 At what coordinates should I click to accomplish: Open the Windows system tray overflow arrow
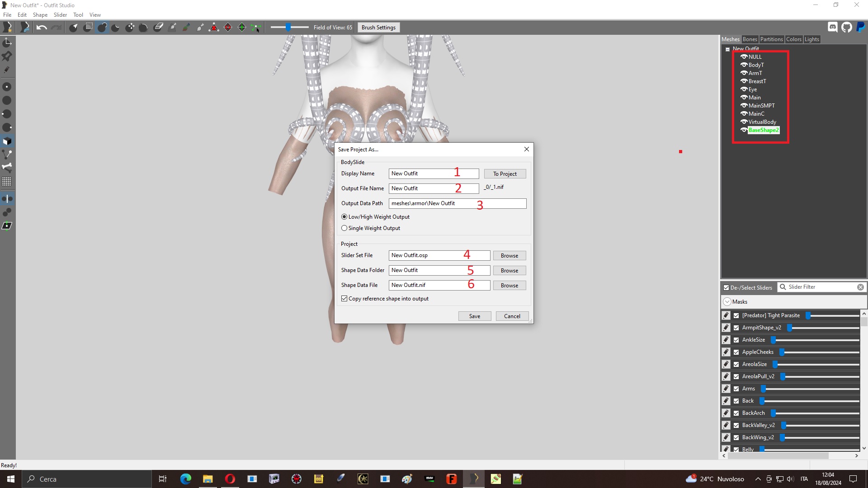point(758,479)
